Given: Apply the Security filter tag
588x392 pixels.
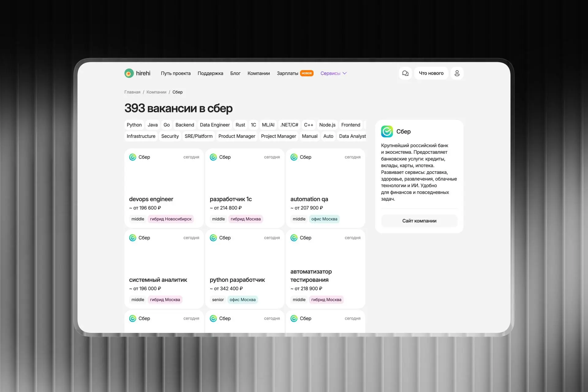Looking at the screenshot, I should pos(170,136).
